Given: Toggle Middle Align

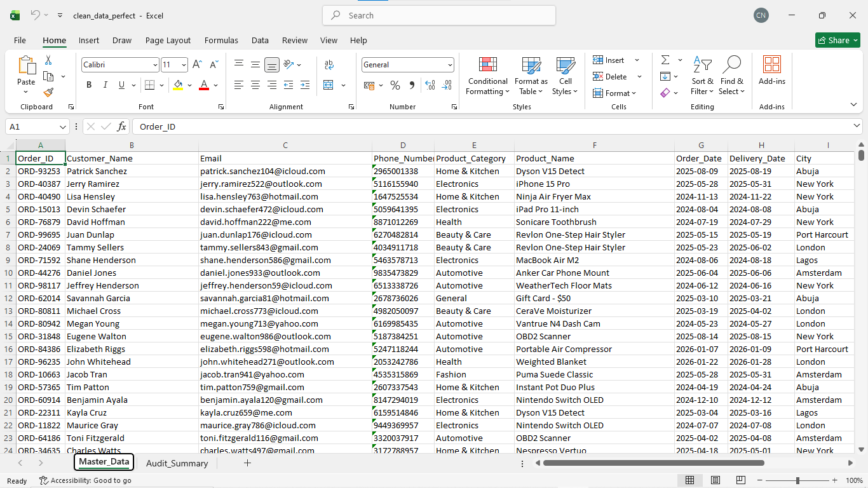Looking at the screenshot, I should (255, 64).
